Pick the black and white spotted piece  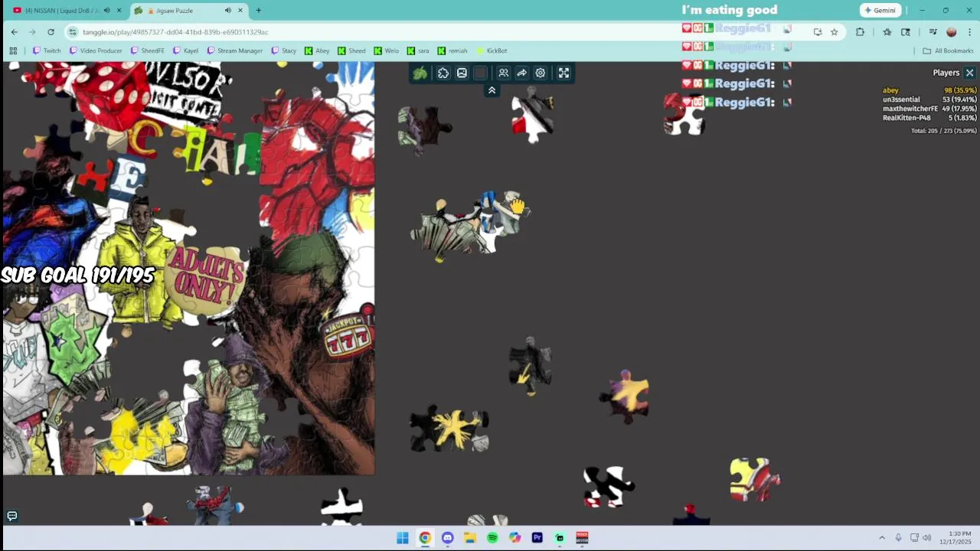(608, 487)
